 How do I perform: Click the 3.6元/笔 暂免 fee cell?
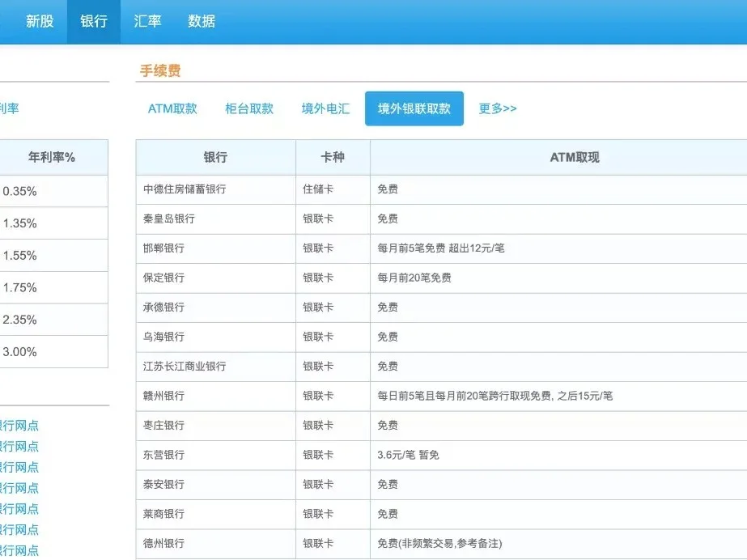point(408,455)
